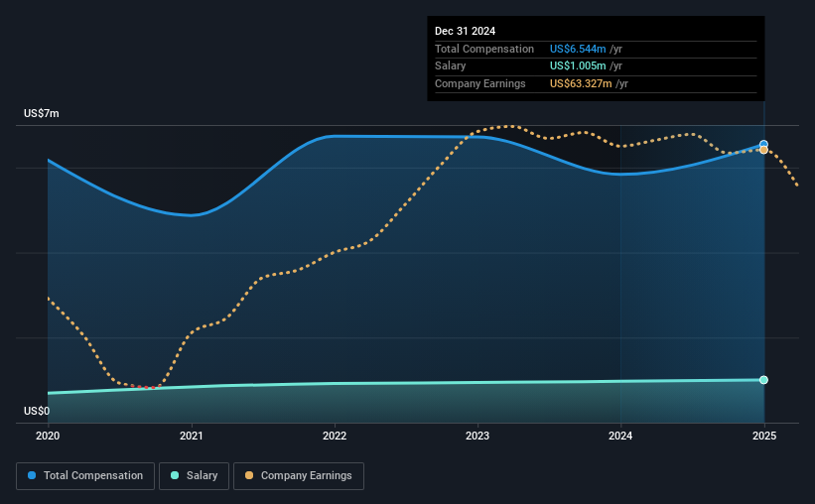This screenshot has width=815, height=504.
Task: Click the 2023 x-axis label
Action: pos(477,436)
